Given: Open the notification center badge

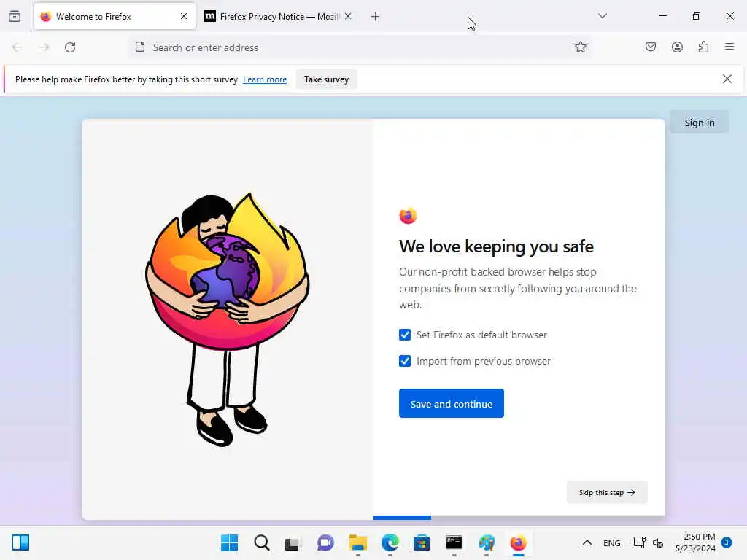Looking at the screenshot, I should [727, 542].
